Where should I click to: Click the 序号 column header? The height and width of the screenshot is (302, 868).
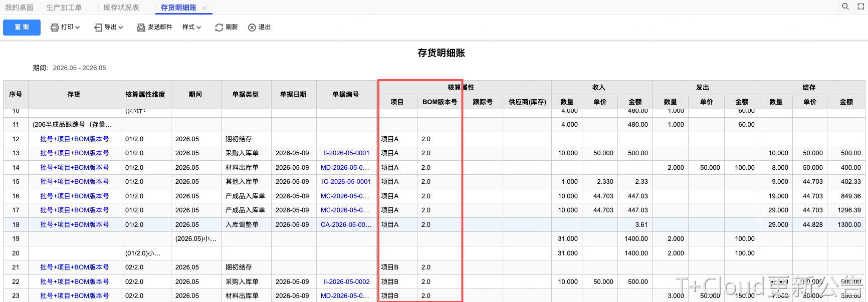[16, 95]
